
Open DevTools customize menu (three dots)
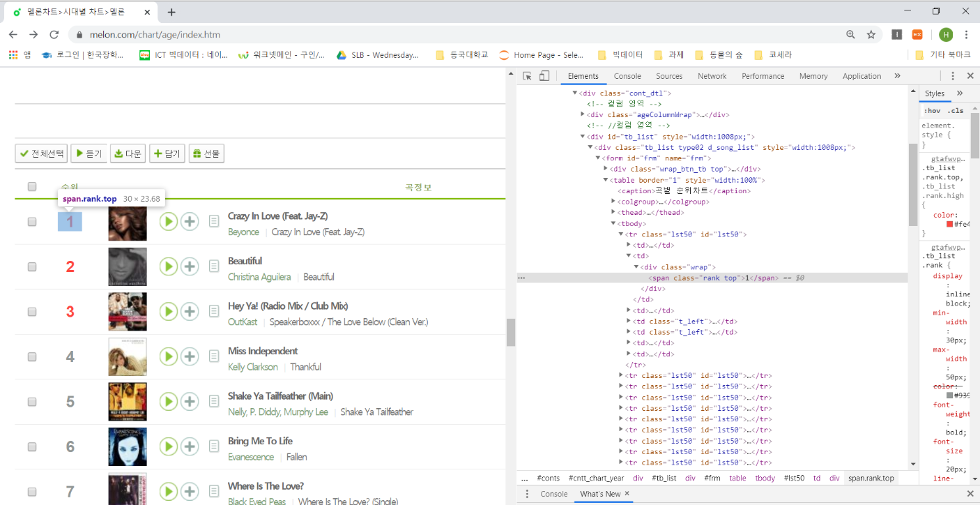tap(953, 76)
